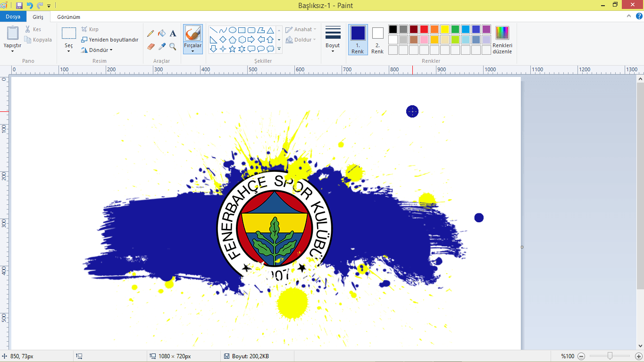The image size is (644, 362).
Task: Pick the green color swatch
Action: (x=455, y=29)
